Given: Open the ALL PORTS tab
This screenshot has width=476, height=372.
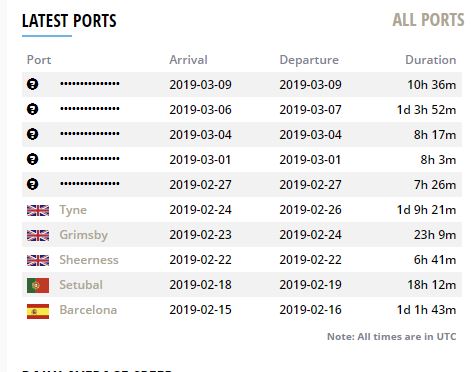Looking at the screenshot, I should pyautogui.click(x=428, y=20).
